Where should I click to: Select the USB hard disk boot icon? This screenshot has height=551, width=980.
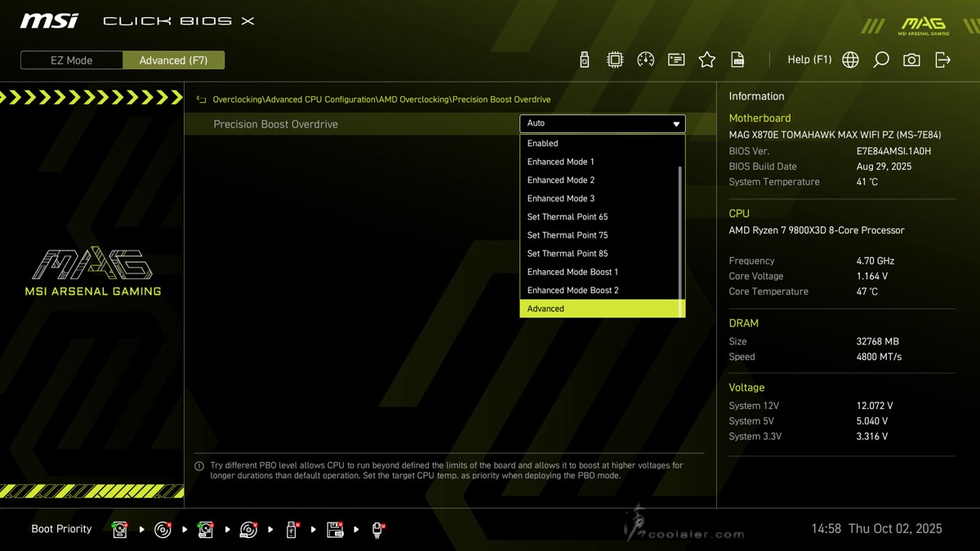point(206,530)
